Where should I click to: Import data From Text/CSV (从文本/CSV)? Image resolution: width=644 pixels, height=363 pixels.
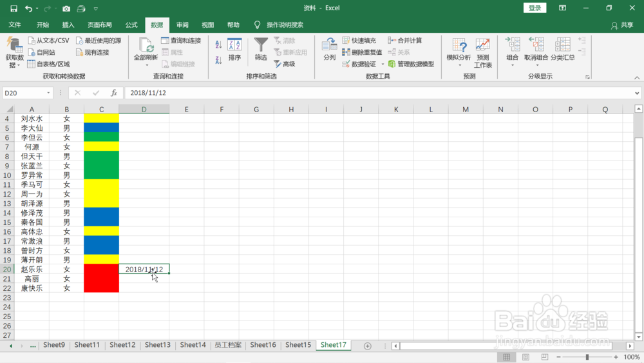pos(48,40)
